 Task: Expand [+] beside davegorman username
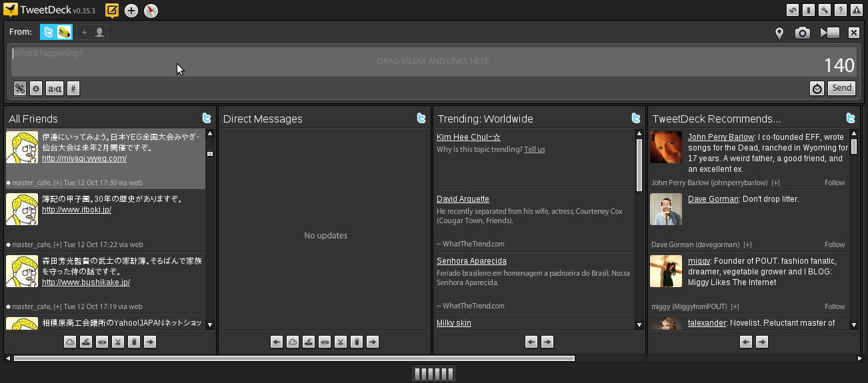(747, 244)
